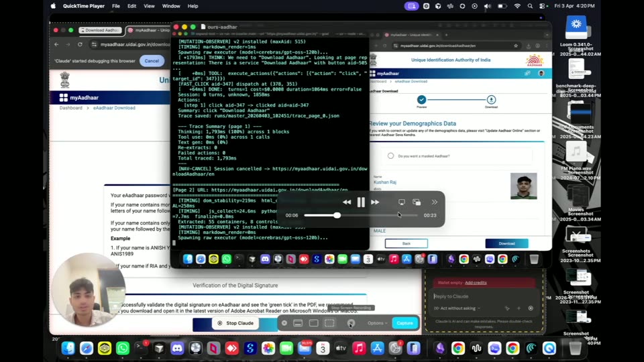The image size is (644, 362).
Task: Click the QuickTime playback progress slider knob
Action: point(337,215)
